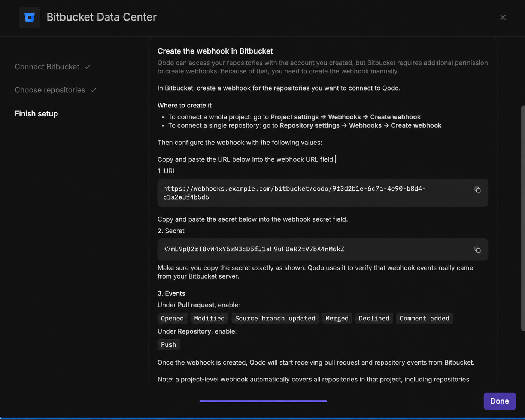Click the Opened event tag
The height and width of the screenshot is (420, 525).
(172, 318)
